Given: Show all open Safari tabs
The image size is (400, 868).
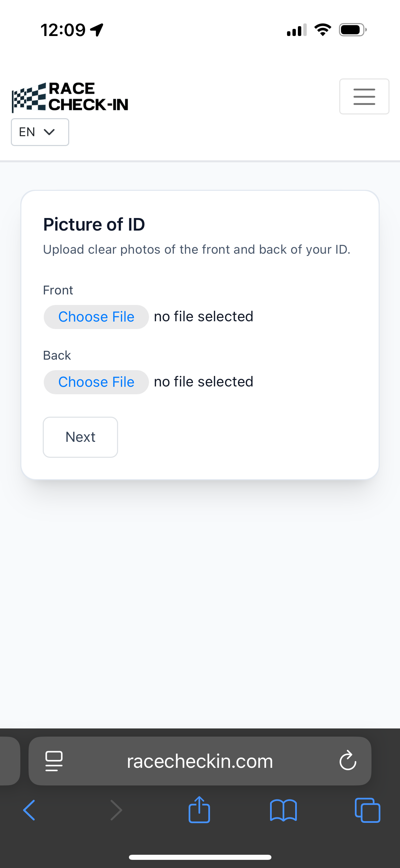Looking at the screenshot, I should 367,810.
